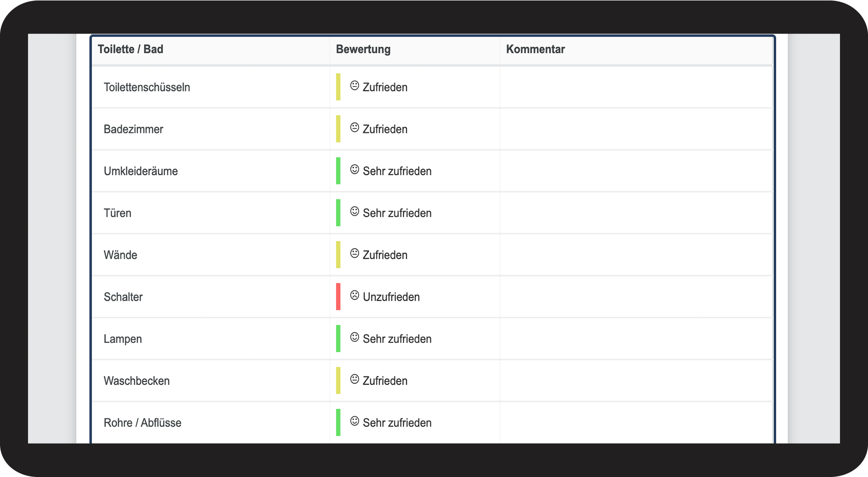Click the Unzufrieden rating text for Schalter
Viewport: 868px width, 477px height.
click(x=391, y=297)
